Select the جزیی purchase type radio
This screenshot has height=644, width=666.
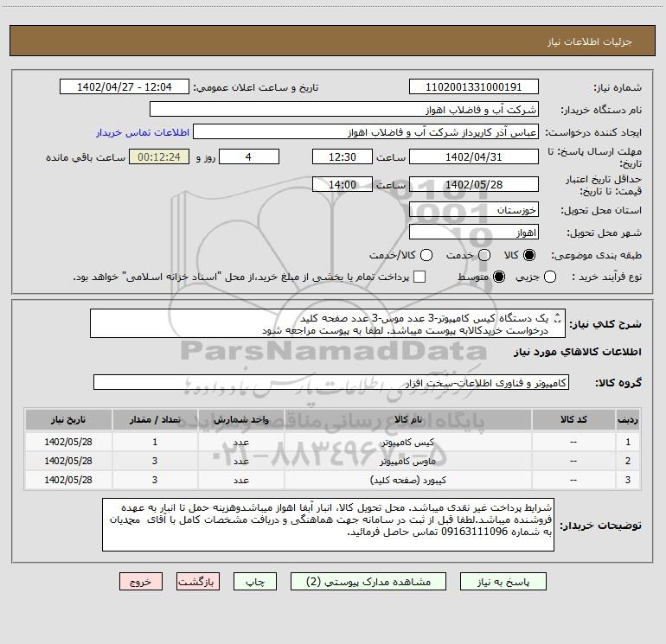pyautogui.click(x=550, y=277)
